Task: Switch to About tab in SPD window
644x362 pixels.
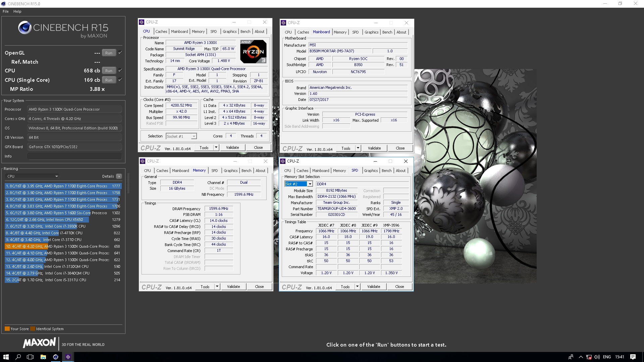Action: click(401, 171)
